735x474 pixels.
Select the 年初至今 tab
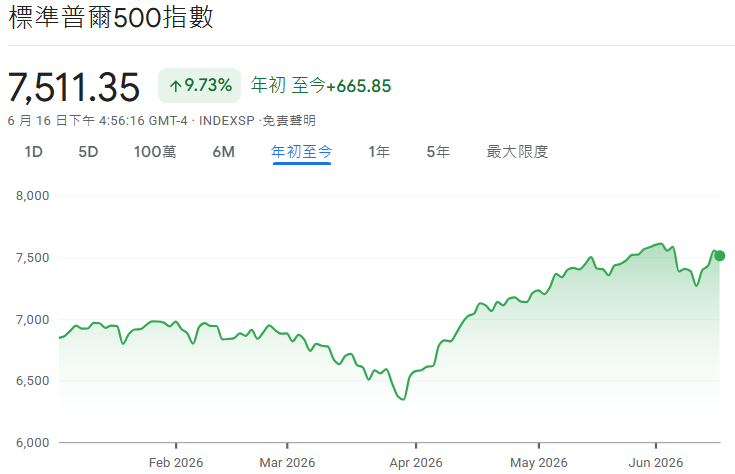(x=301, y=152)
